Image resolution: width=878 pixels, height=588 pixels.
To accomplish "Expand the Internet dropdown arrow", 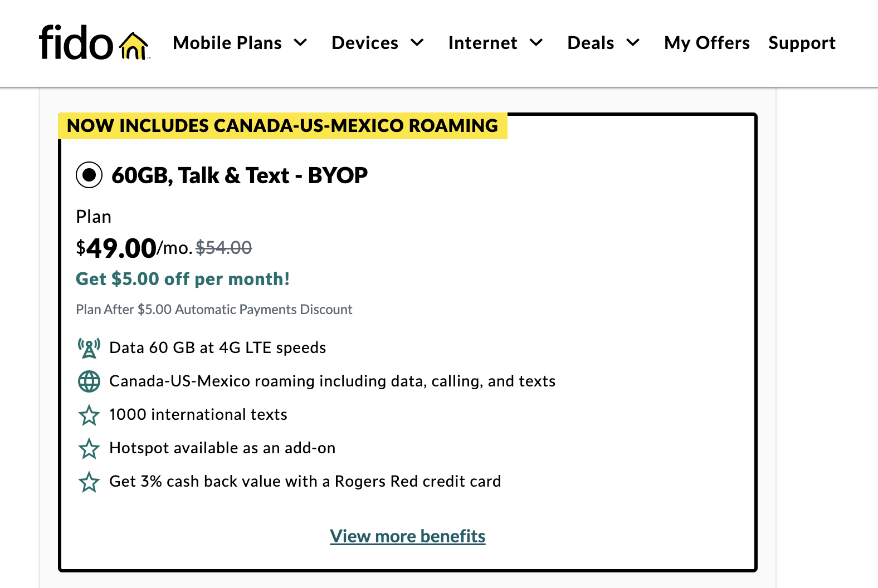I will [536, 43].
